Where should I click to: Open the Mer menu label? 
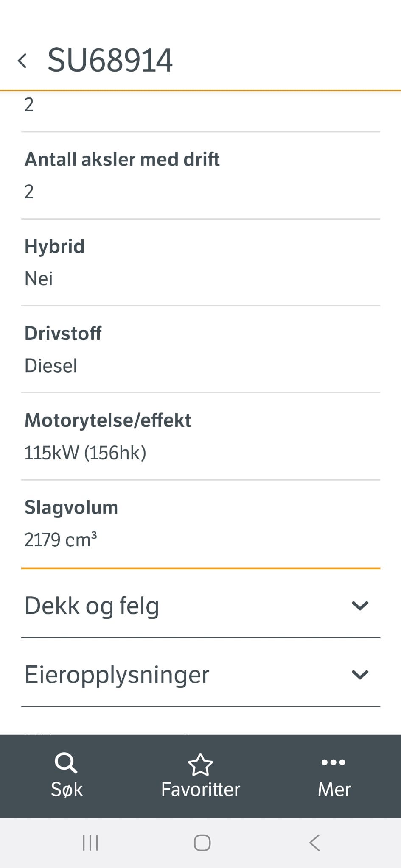tap(334, 790)
